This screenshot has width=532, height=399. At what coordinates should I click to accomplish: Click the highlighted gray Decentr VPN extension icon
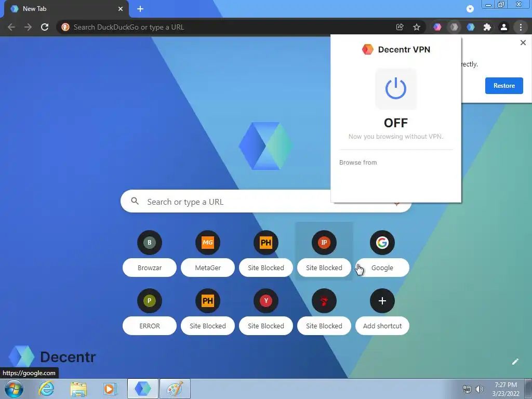454,27
